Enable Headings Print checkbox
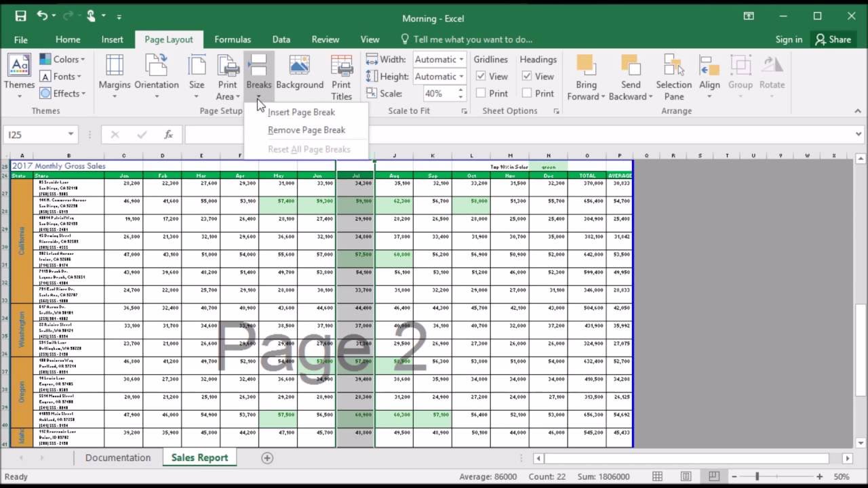The image size is (868, 488). pyautogui.click(x=527, y=94)
